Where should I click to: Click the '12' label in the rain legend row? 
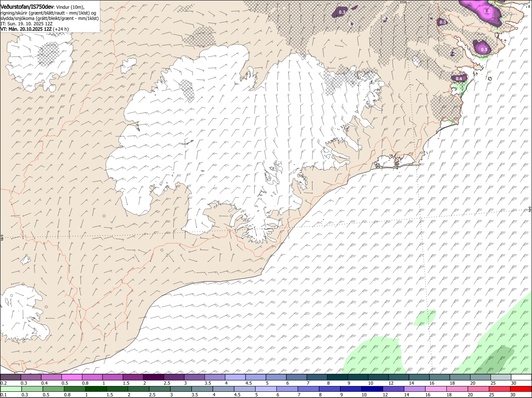pos(385,395)
